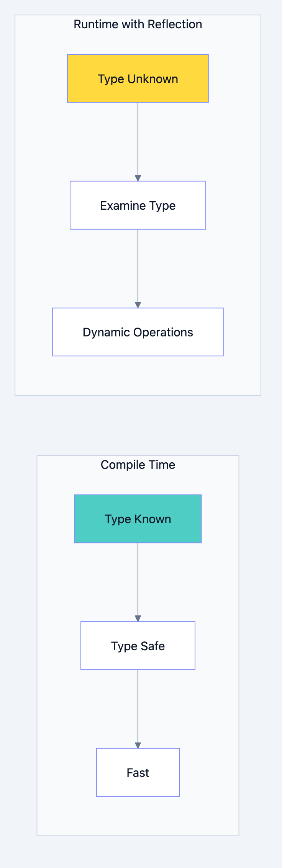Viewport: 282px width, 868px height.
Task: Select the teal Type Known node
Action: [138, 519]
